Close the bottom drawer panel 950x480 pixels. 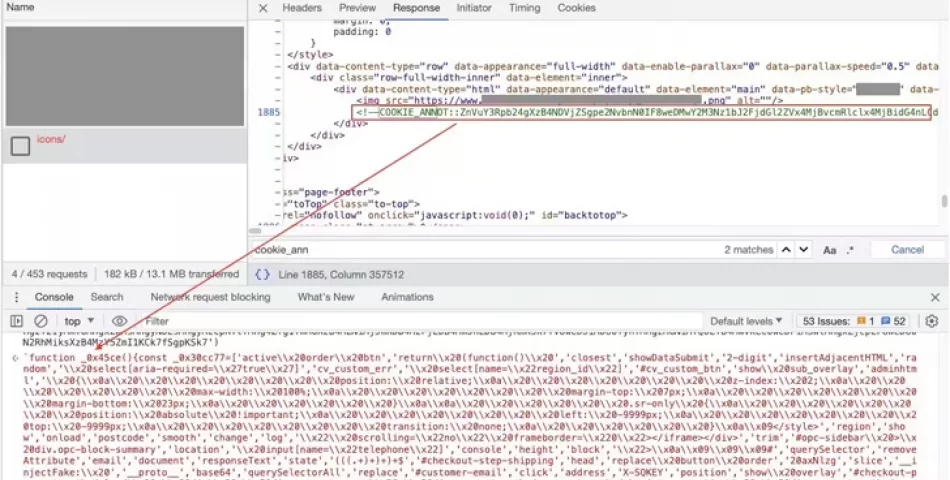[x=935, y=297]
